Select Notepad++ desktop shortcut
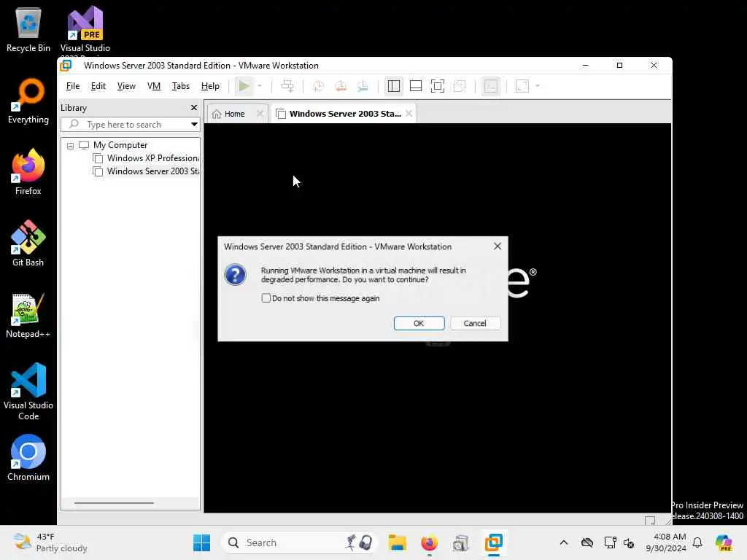Viewport: 747px width, 560px height. [x=28, y=315]
